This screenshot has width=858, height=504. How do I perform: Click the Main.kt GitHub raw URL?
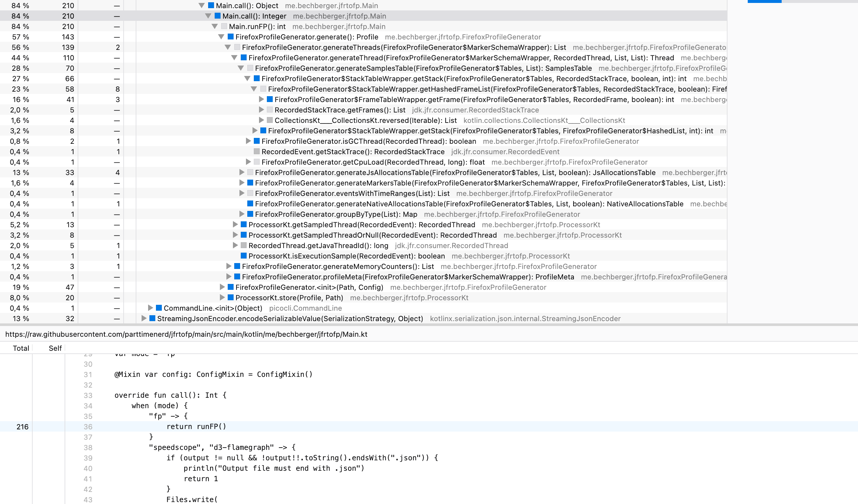(186, 334)
